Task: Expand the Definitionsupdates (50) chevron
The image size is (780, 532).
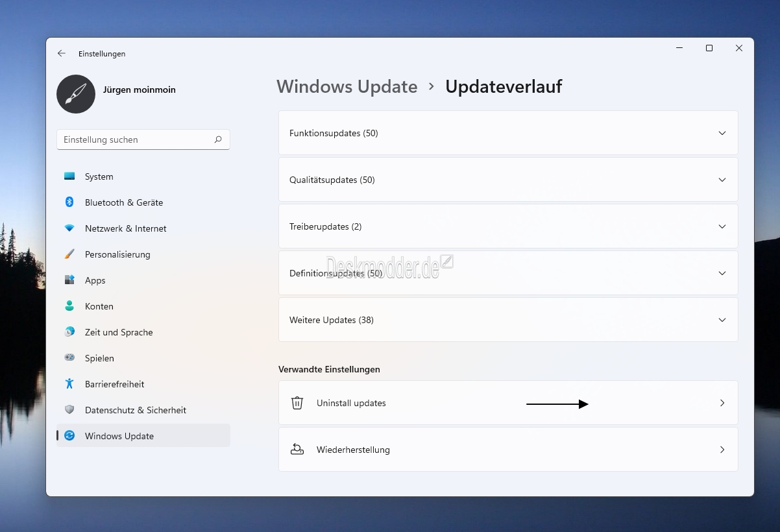Action: tap(722, 273)
